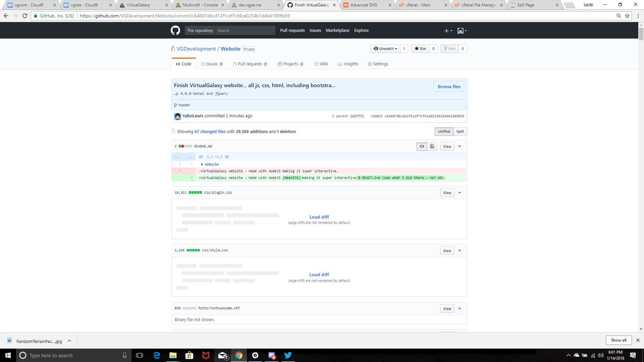View css/plugin.css file
Screen dimensions: 644x362
tap(447, 193)
